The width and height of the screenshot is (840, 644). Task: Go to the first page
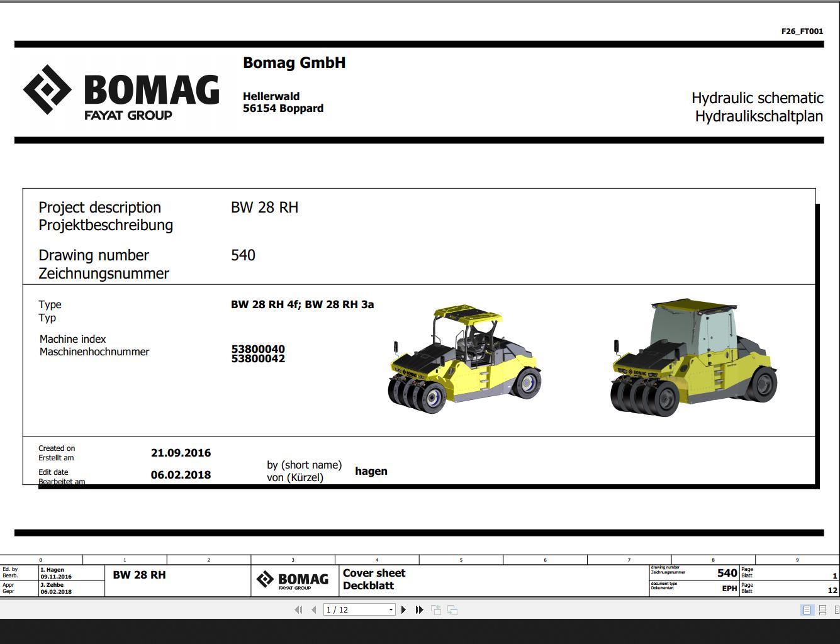(x=298, y=609)
